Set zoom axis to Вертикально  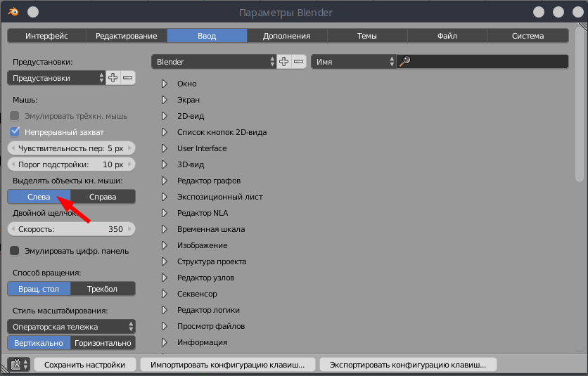point(39,343)
